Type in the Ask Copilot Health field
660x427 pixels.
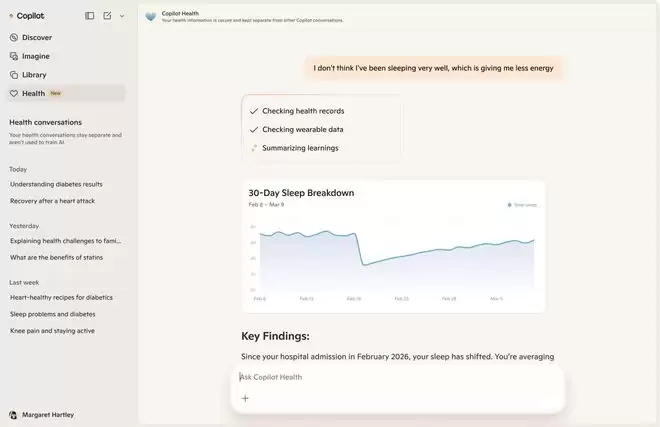(x=400, y=377)
